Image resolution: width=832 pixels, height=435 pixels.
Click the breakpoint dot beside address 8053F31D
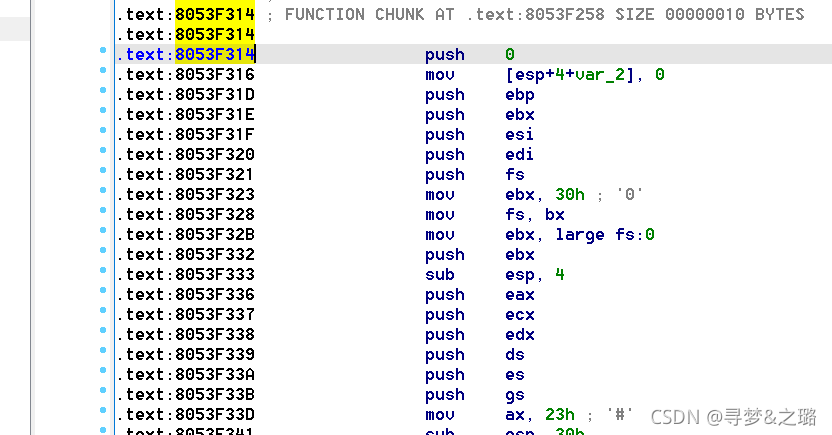tap(103, 90)
